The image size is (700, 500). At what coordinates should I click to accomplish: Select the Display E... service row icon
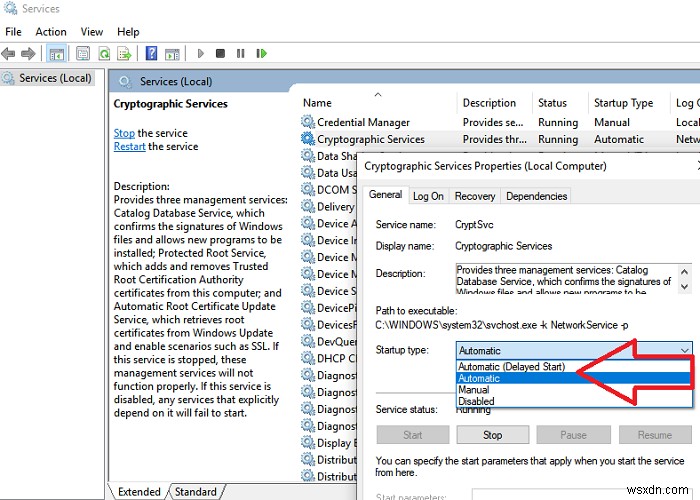click(x=308, y=442)
